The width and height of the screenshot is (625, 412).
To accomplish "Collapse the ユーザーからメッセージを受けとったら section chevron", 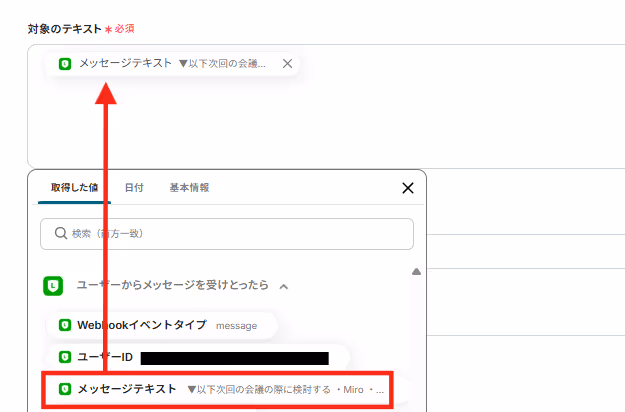I will 283,286.
